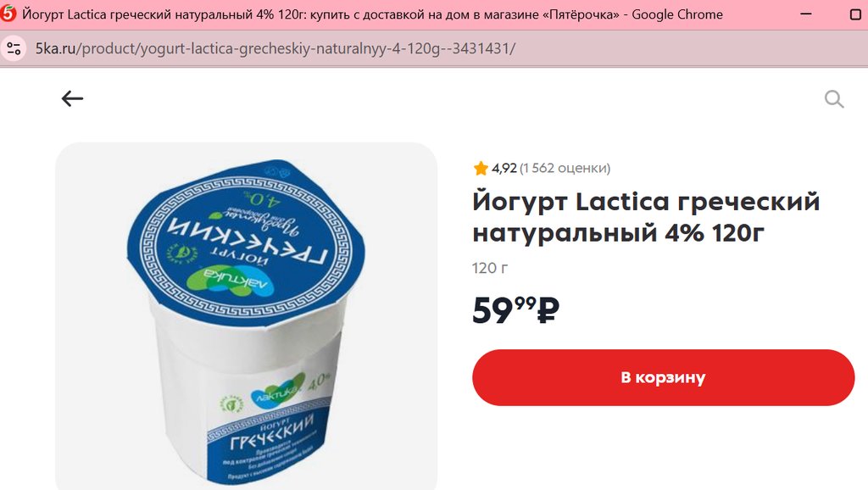This screenshot has height=490, width=868.
Task: Go back using the left arrow icon
Action: click(73, 98)
